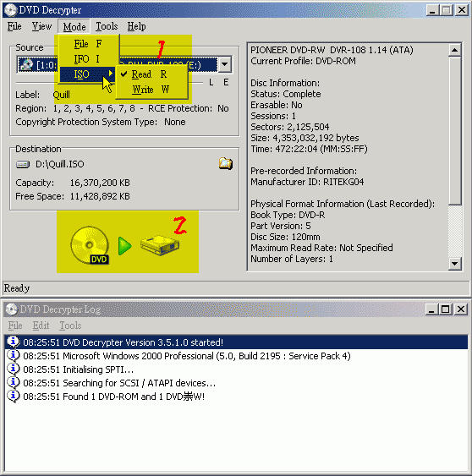Click the 'Manufacturer ID: RITEKG04' text
The image size is (472, 476).
point(307,182)
